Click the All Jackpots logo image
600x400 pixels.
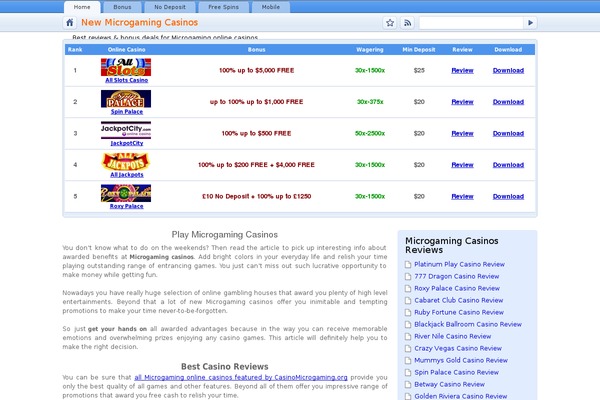click(x=126, y=162)
